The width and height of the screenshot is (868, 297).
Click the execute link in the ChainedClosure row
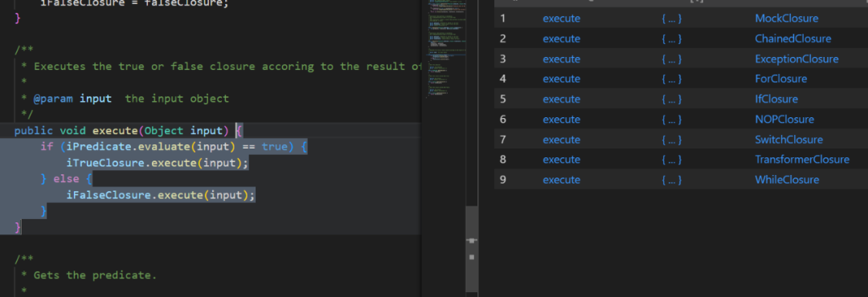(x=561, y=39)
